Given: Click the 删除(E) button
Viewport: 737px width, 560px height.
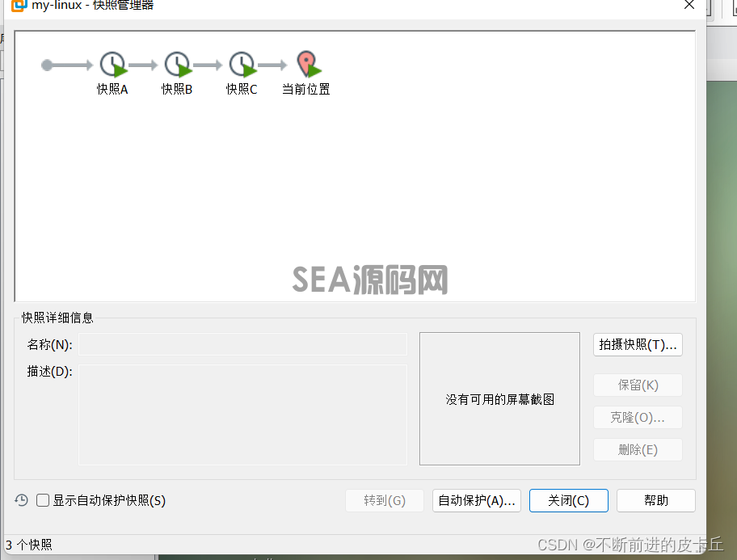Looking at the screenshot, I should [638, 449].
